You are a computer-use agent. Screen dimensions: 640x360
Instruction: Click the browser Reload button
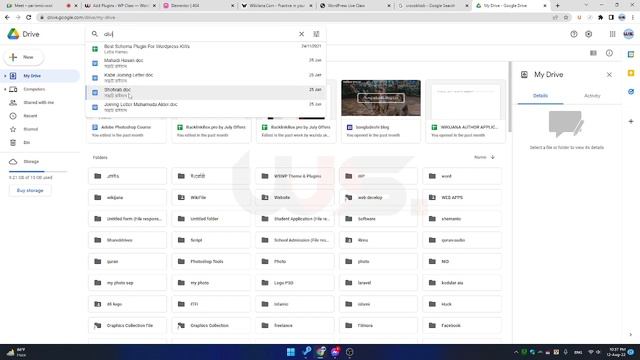coord(28,18)
